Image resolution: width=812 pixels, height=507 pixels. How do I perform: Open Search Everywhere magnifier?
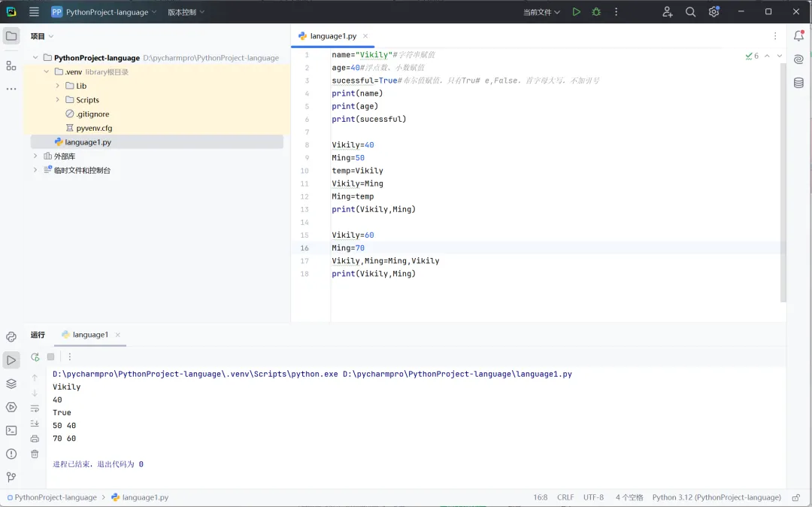(690, 12)
